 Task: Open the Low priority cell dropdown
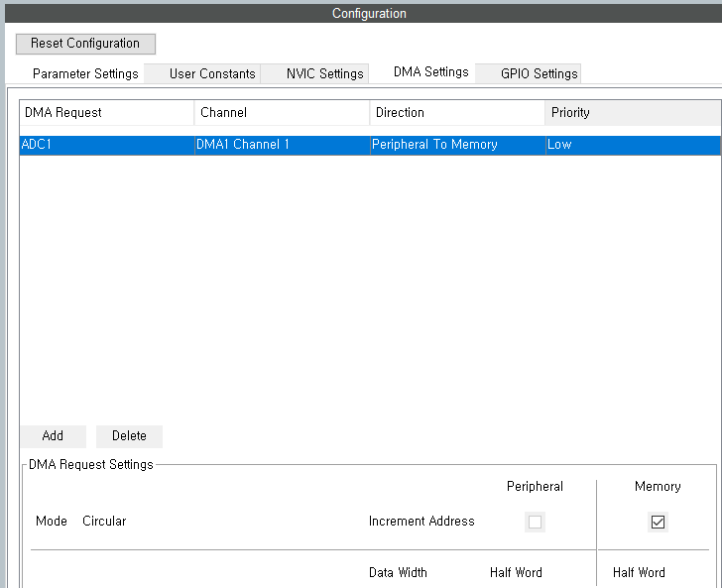(632, 145)
